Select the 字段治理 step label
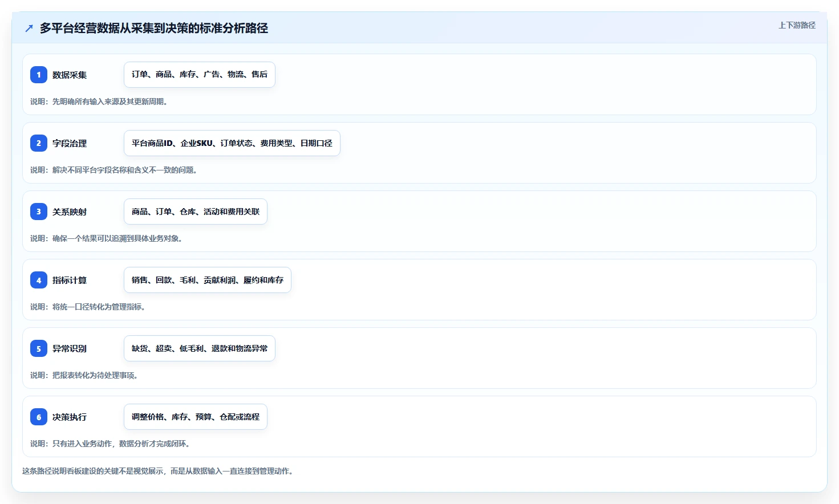This screenshot has width=839, height=504. [70, 143]
